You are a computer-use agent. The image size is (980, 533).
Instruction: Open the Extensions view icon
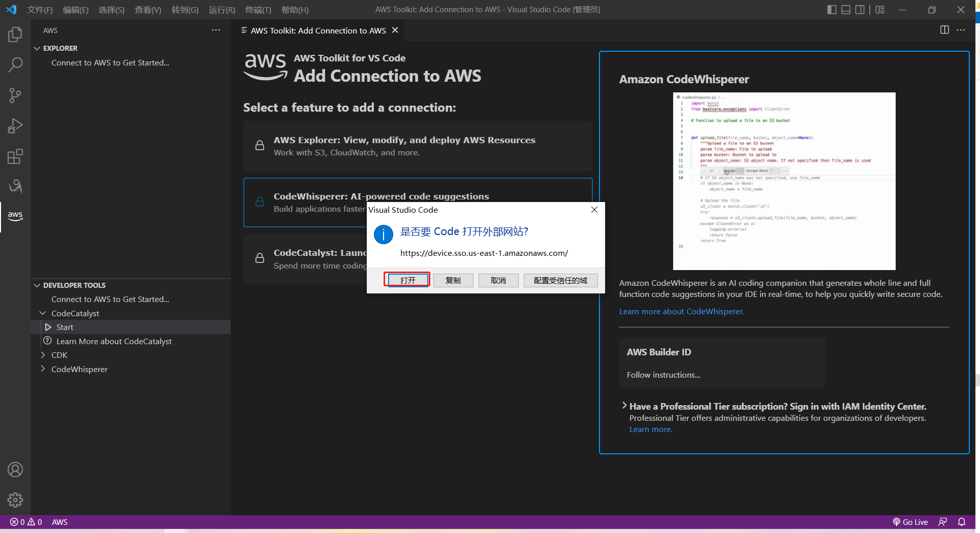pyautogui.click(x=15, y=156)
